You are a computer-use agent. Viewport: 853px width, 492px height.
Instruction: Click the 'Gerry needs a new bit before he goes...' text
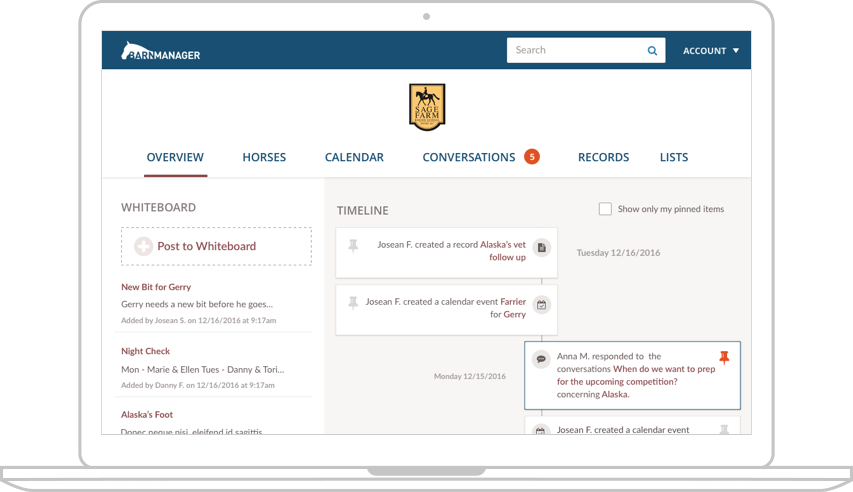(x=197, y=304)
